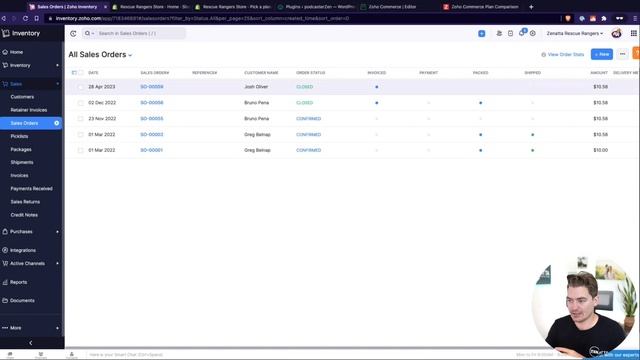Click the browser address bar URL
The height and width of the screenshot is (360, 640).
[202, 18]
